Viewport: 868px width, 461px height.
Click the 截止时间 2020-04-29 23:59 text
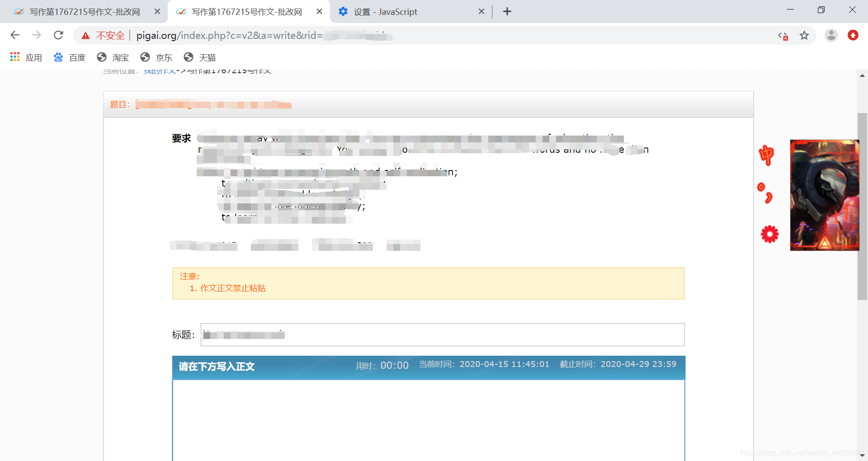pos(618,364)
